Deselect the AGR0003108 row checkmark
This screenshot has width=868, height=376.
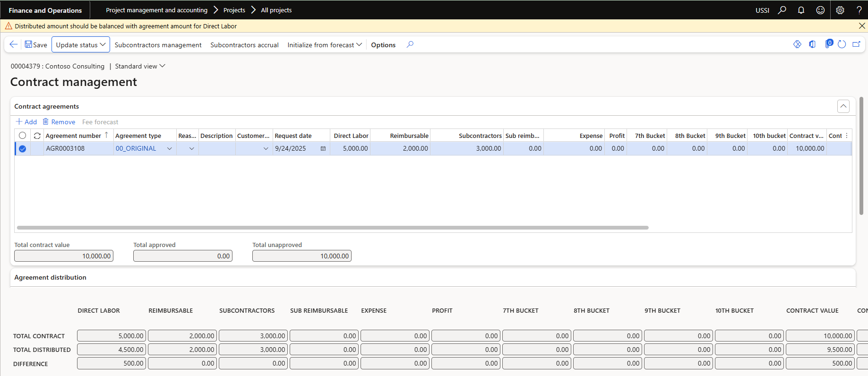pyautogui.click(x=22, y=149)
